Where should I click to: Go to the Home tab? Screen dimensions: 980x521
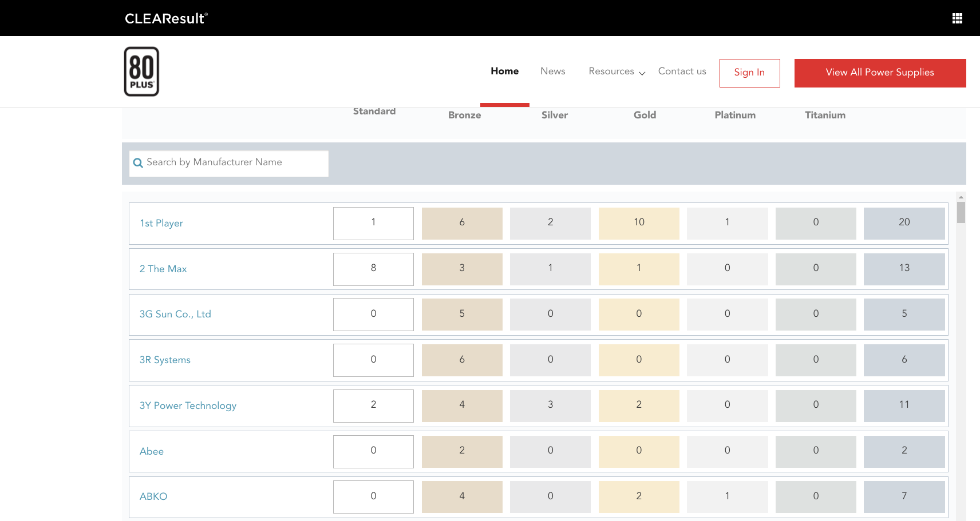coord(504,71)
